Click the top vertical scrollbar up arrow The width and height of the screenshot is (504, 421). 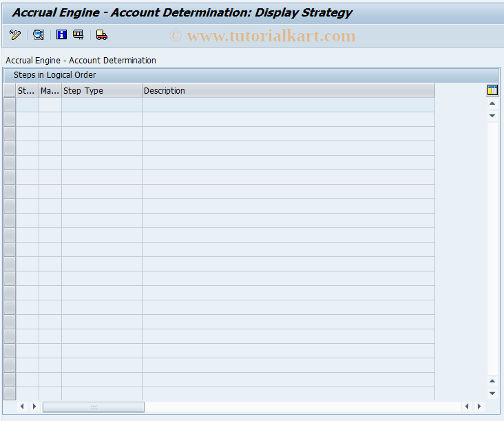pos(492,103)
